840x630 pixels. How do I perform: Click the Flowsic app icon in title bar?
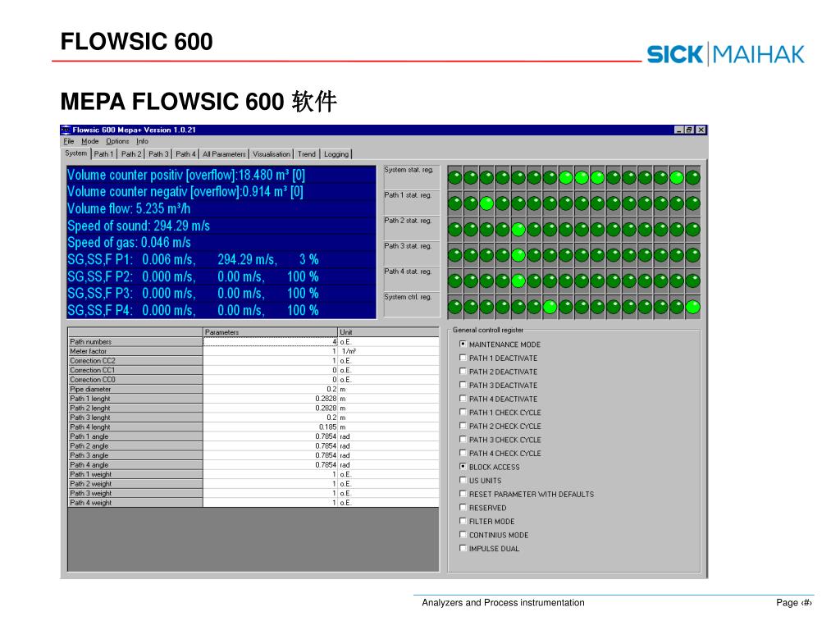click(x=66, y=130)
